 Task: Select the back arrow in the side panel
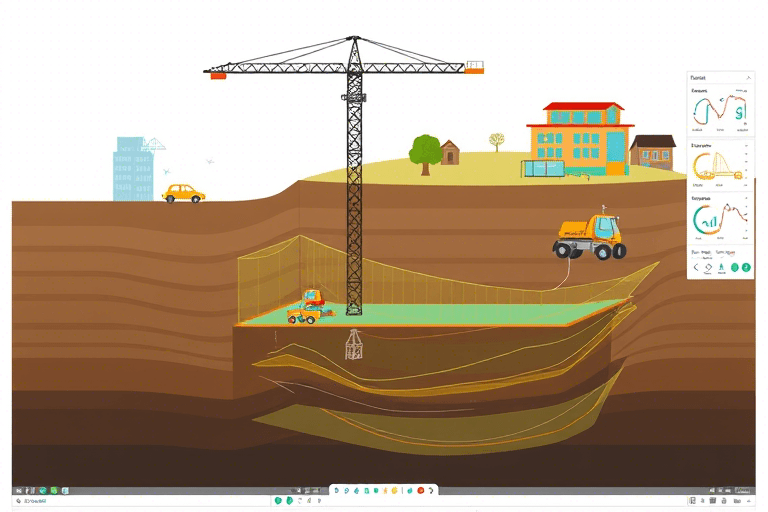click(696, 268)
